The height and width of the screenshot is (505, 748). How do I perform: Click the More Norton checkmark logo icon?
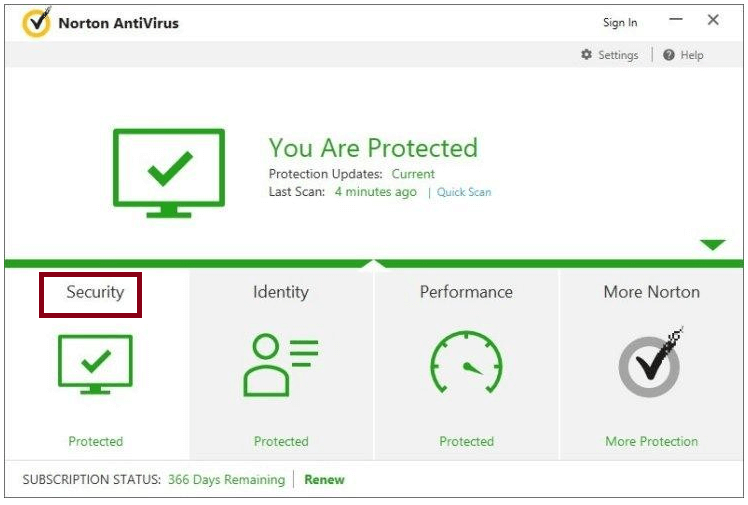coord(651,362)
